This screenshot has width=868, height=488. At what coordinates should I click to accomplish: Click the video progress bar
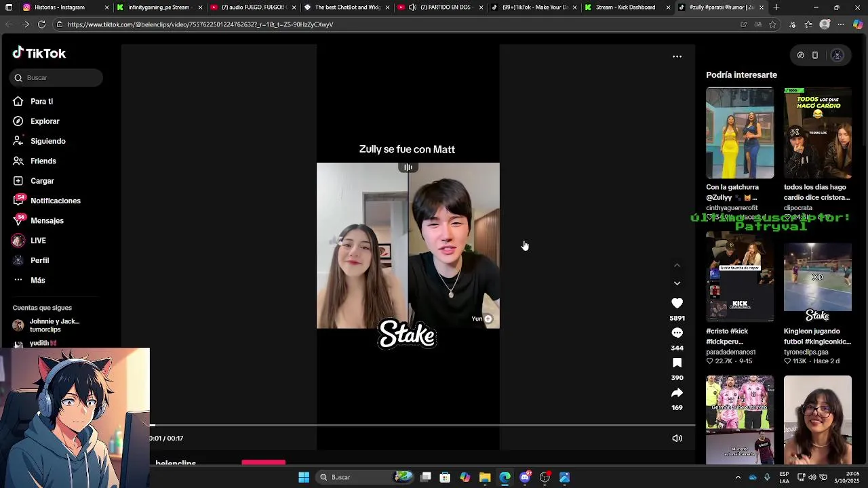point(422,426)
